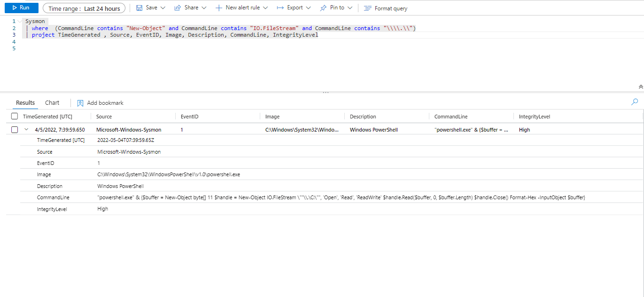Viewport: 644px width, 297px height.
Task: Toggle the select-all rows checkbox
Action: (x=15, y=117)
